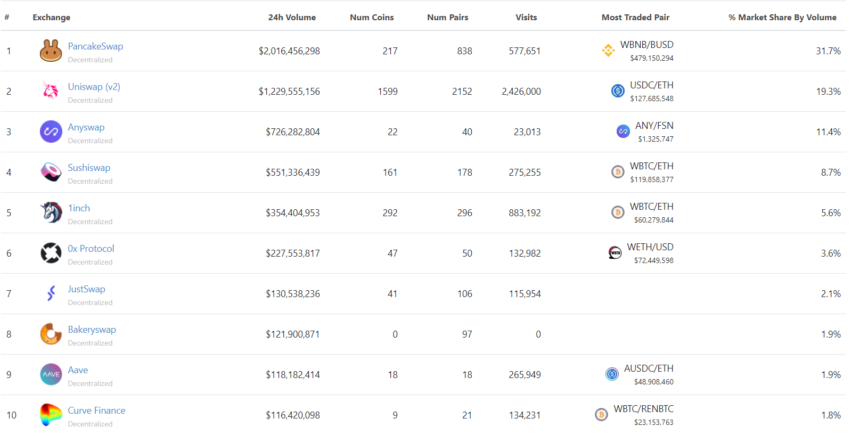Open the Anyswap exchange link
The image size is (868, 435).
point(86,127)
